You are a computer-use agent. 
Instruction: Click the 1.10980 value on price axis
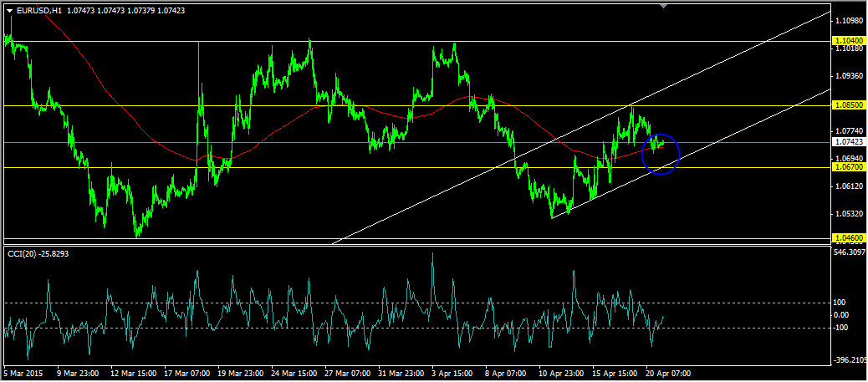850,21
